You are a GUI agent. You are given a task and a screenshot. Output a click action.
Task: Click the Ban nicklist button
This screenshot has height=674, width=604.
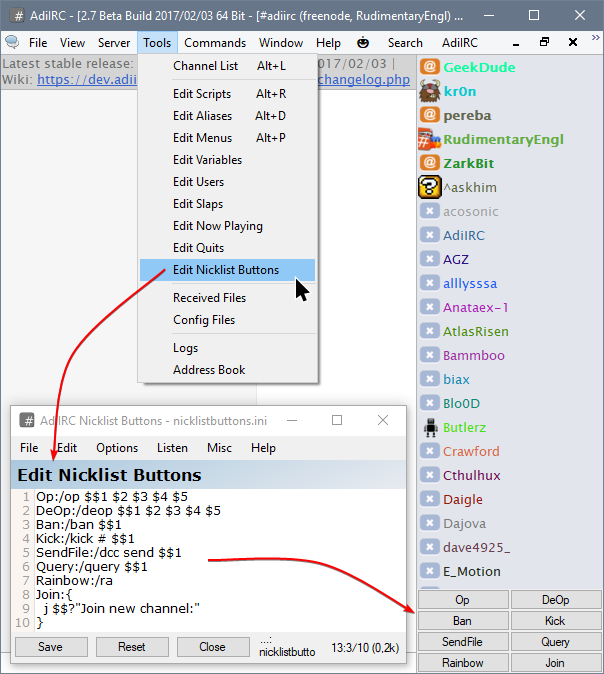click(463, 621)
